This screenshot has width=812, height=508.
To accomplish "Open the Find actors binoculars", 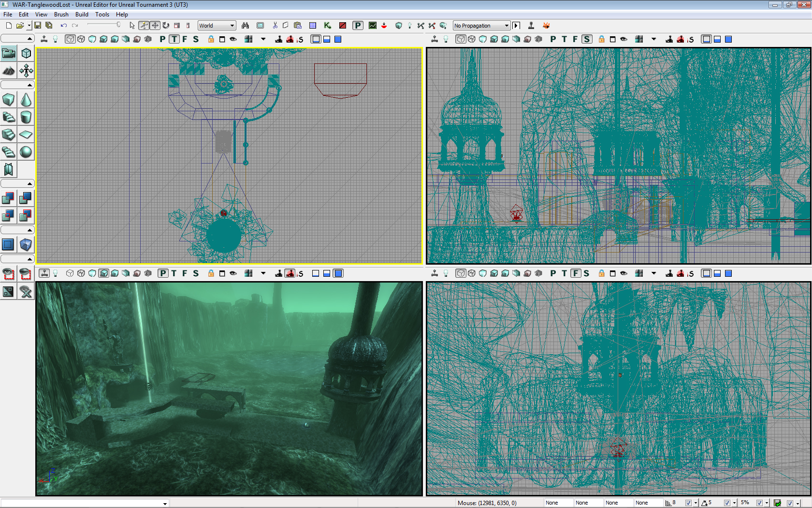I will pyautogui.click(x=246, y=26).
